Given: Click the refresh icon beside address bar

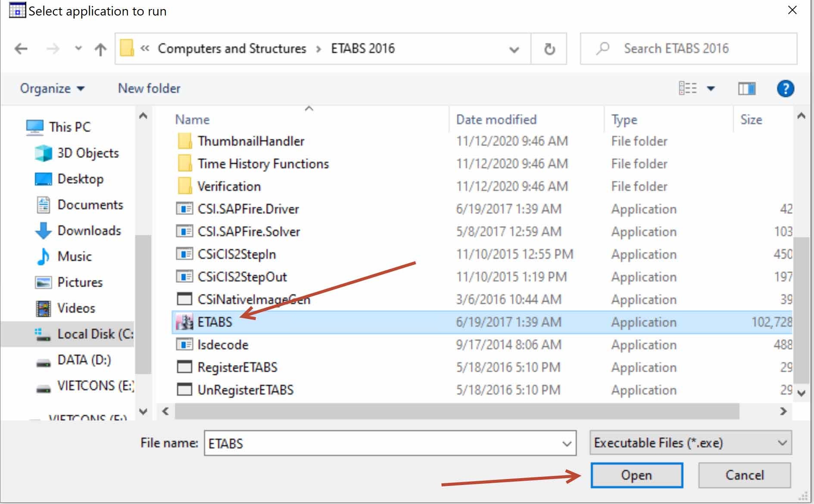Looking at the screenshot, I should (x=549, y=48).
